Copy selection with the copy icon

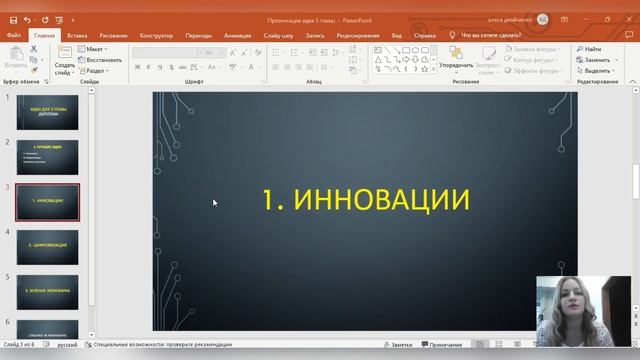(x=34, y=60)
